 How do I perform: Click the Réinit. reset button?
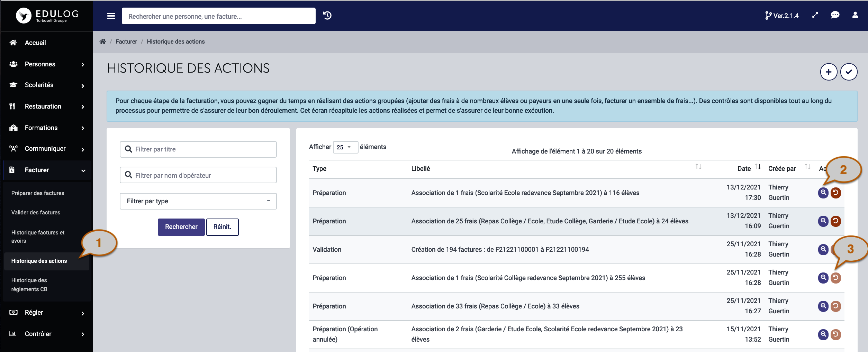222,227
